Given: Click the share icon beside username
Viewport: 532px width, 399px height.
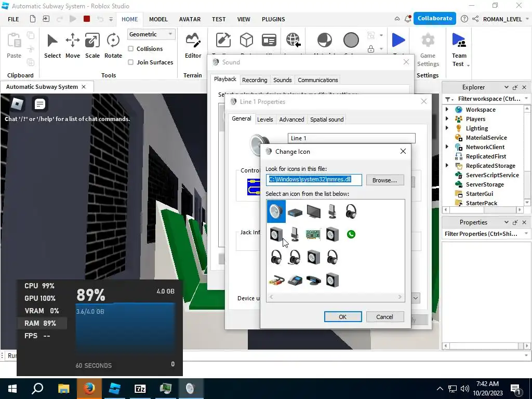Looking at the screenshot, I should pyautogui.click(x=475, y=19).
